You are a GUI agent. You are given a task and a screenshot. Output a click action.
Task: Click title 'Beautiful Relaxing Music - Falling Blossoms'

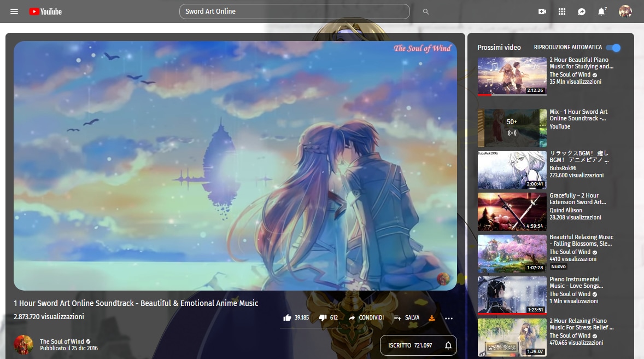(581, 240)
